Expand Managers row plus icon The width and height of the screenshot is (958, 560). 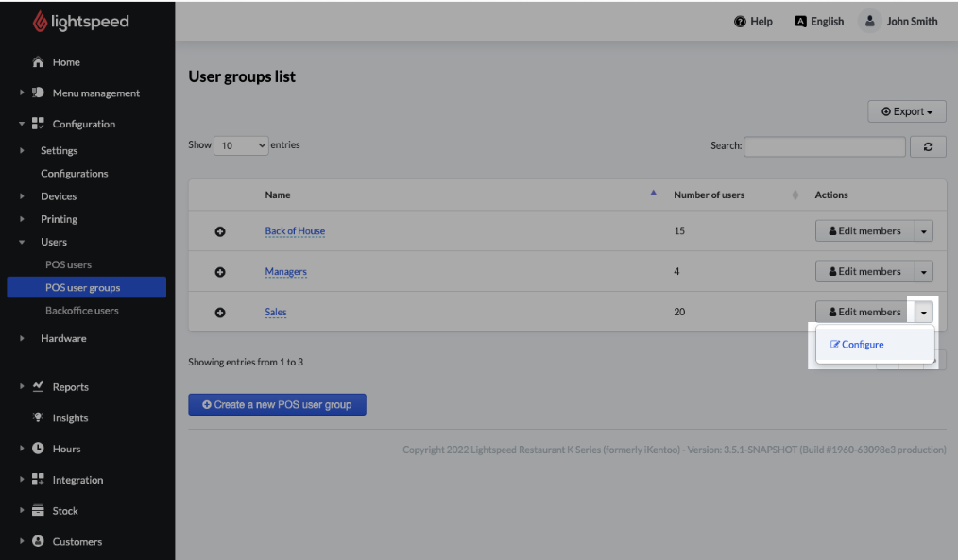point(220,272)
